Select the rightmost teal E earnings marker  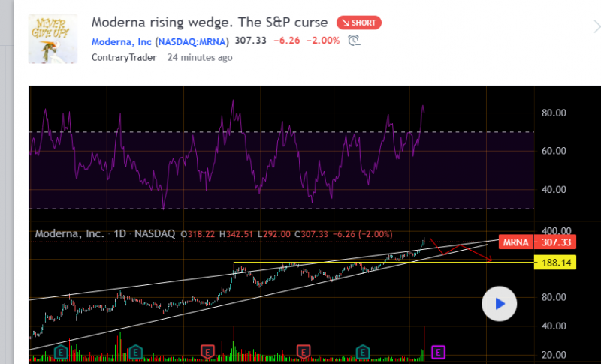[363, 351]
